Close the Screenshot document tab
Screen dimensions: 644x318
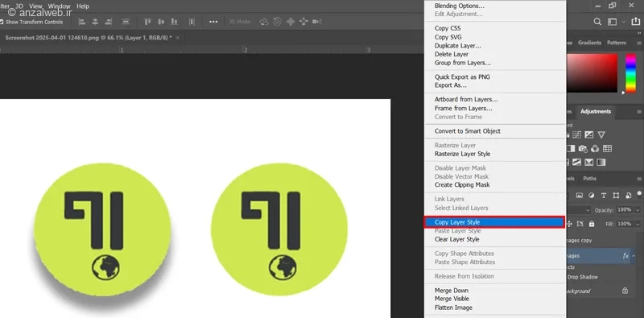click(x=177, y=37)
